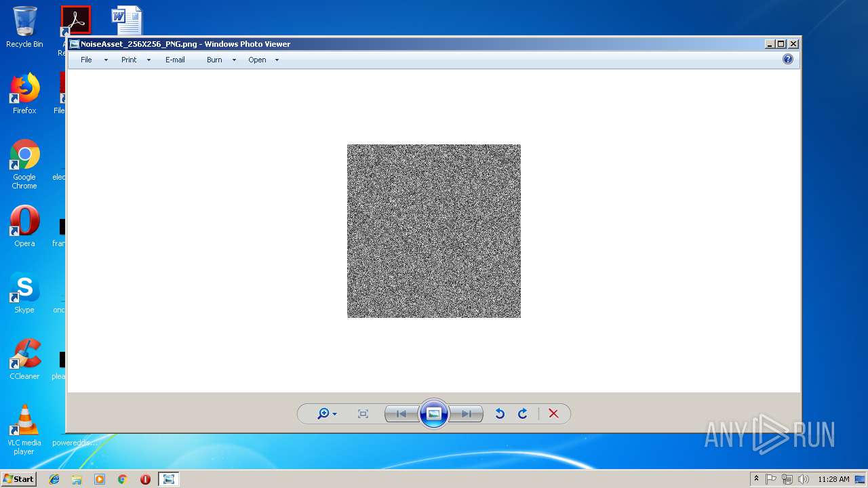Start the slide show
Image resolution: width=868 pixels, height=488 pixels.
[434, 413]
